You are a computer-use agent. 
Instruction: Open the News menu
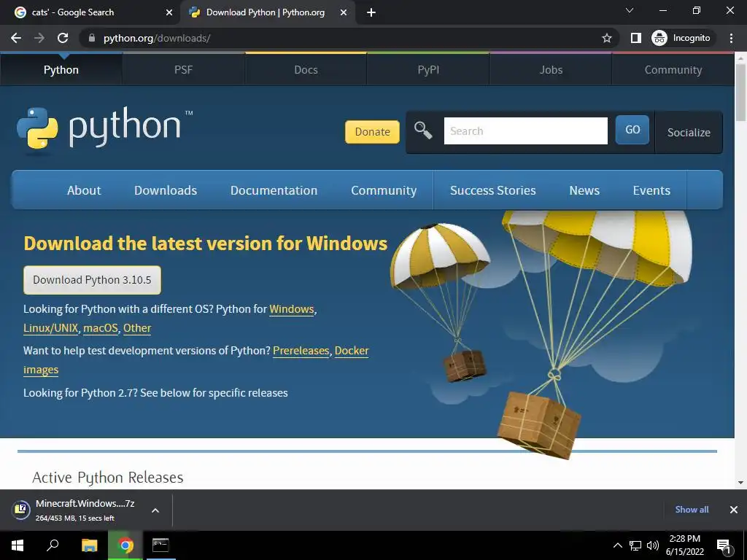click(584, 190)
